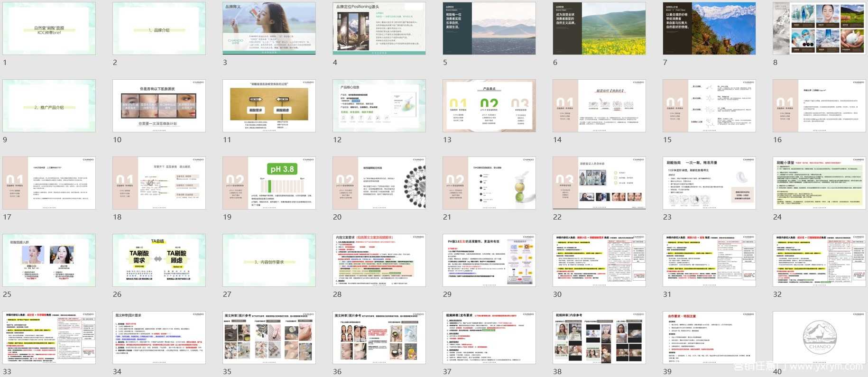Open slide 2 section '1、品牌介绍'

[x=159, y=28]
